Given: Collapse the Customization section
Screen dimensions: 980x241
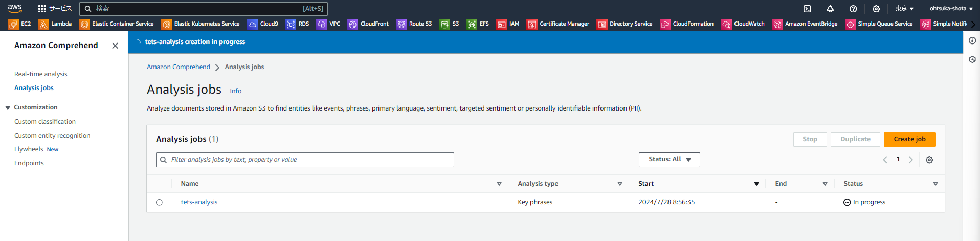Looking at the screenshot, I should point(8,107).
